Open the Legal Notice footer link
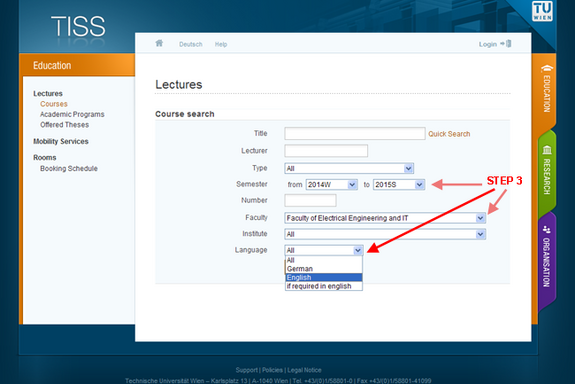The height and width of the screenshot is (384, 575). [304, 370]
